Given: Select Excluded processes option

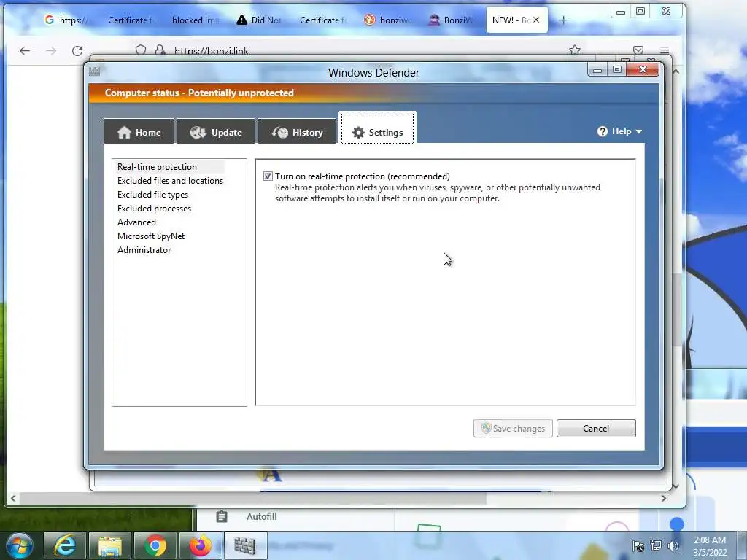Looking at the screenshot, I should coord(154,208).
